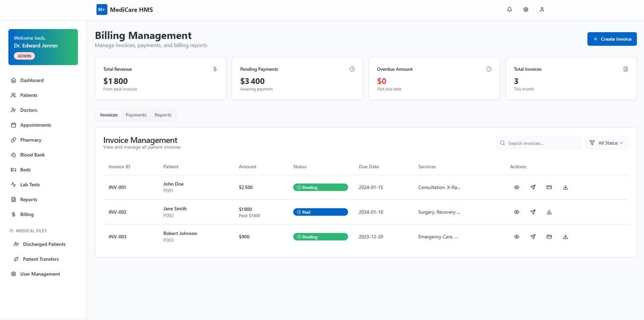The image size is (644, 320).
Task: Download invoice INV-003
Action: (566, 237)
